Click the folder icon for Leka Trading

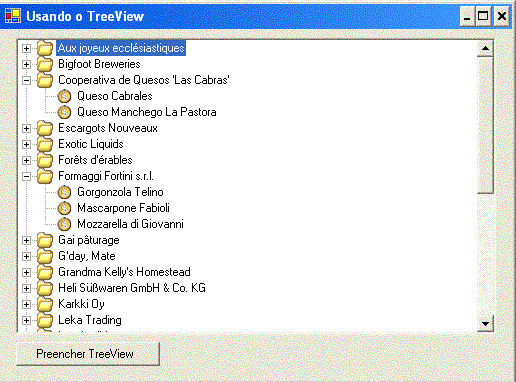tap(45, 320)
